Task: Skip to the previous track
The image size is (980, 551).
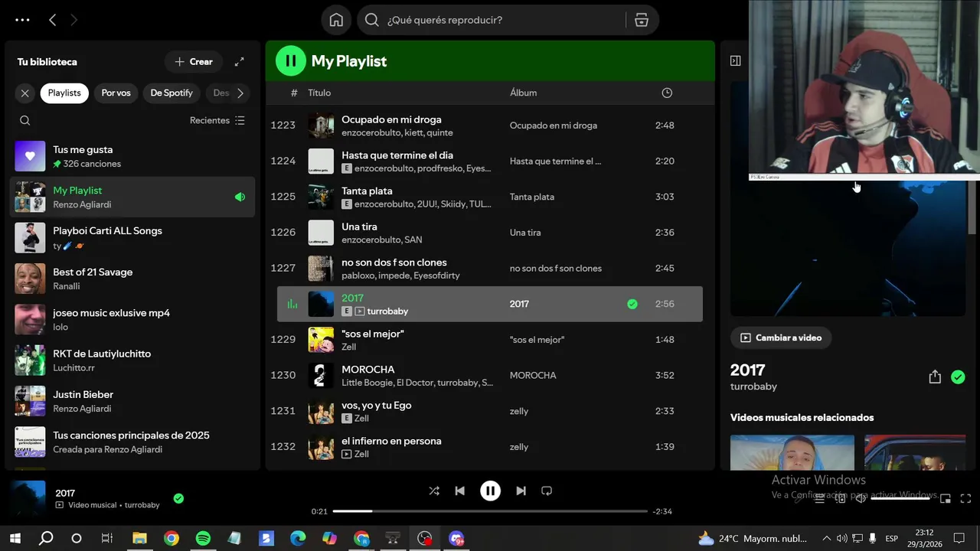Action: point(459,491)
